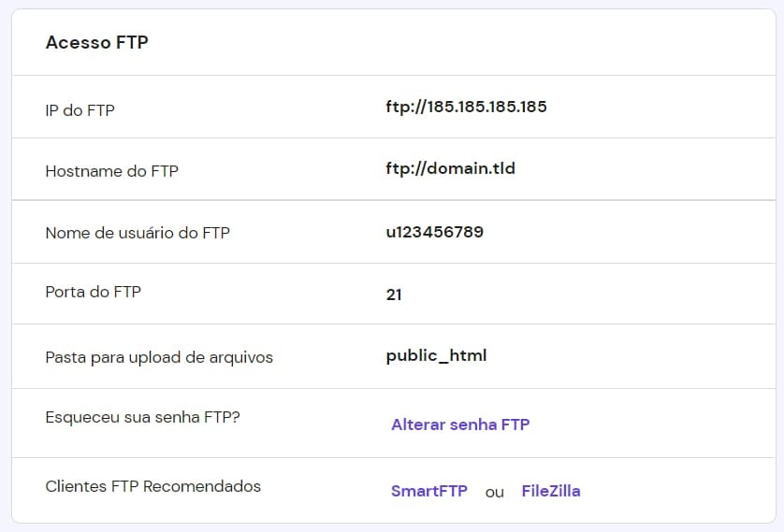The height and width of the screenshot is (532, 784).
Task: Click the Hostname do FTP label
Action: click(x=111, y=171)
